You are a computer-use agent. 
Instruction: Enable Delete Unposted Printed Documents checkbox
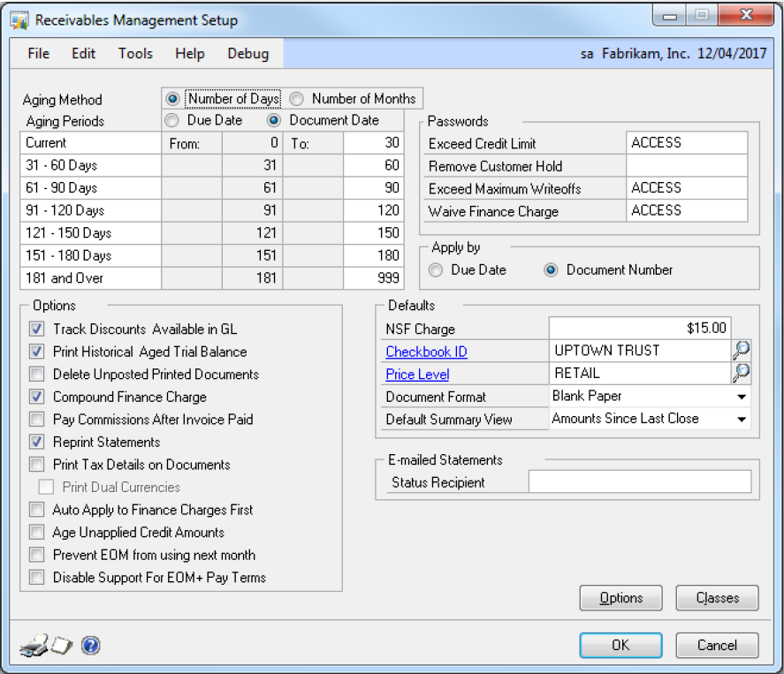(36, 374)
